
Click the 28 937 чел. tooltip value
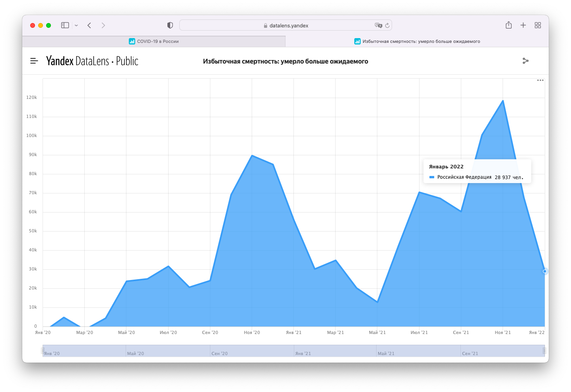coord(509,178)
